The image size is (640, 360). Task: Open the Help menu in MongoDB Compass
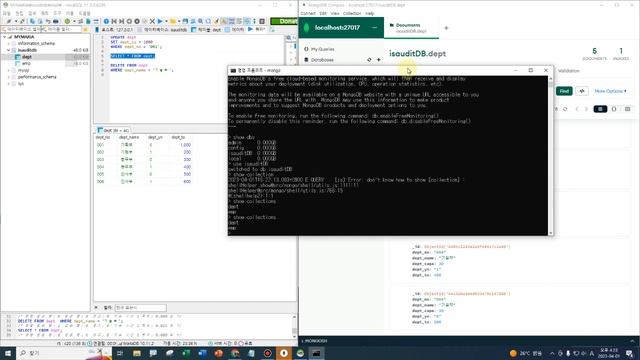(x=370, y=13)
